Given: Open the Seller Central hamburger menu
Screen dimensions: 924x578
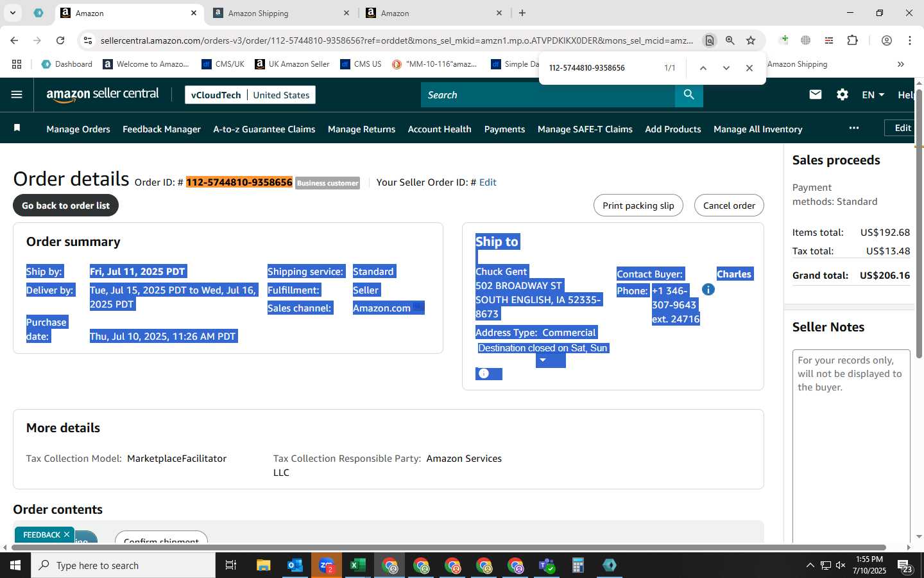Looking at the screenshot, I should click(x=17, y=94).
